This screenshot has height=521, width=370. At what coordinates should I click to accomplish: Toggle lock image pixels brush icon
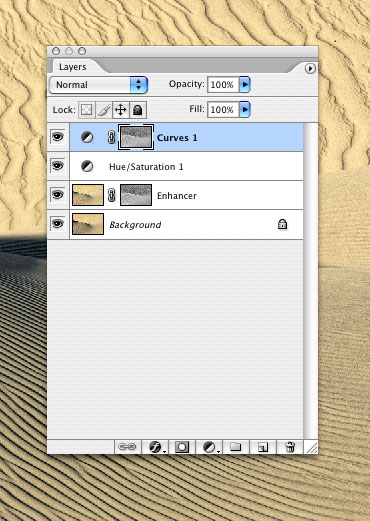104,110
